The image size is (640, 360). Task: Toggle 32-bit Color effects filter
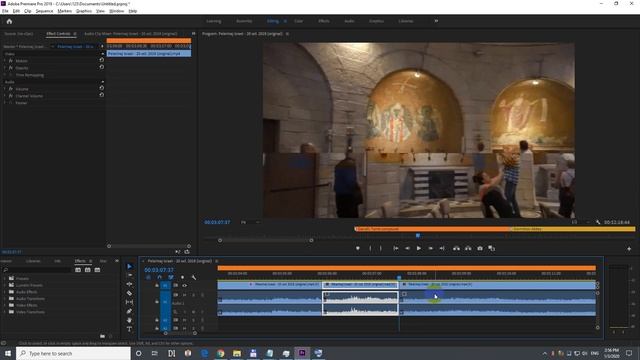[87, 270]
